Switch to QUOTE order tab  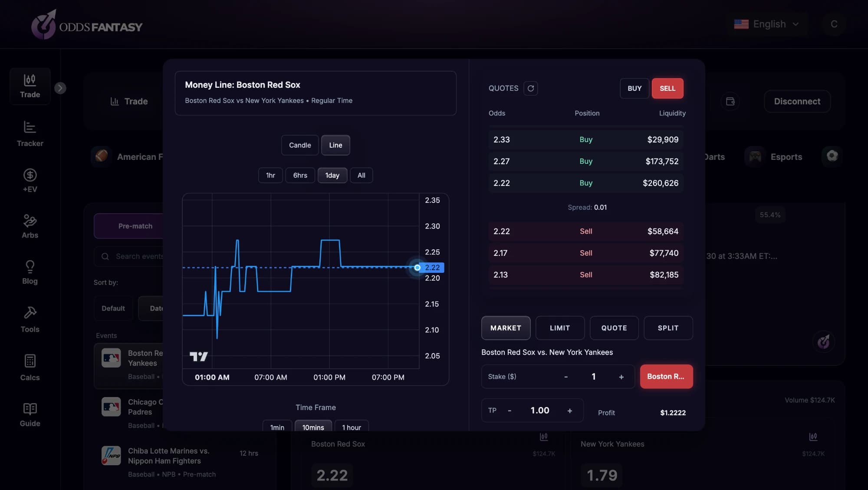point(614,328)
